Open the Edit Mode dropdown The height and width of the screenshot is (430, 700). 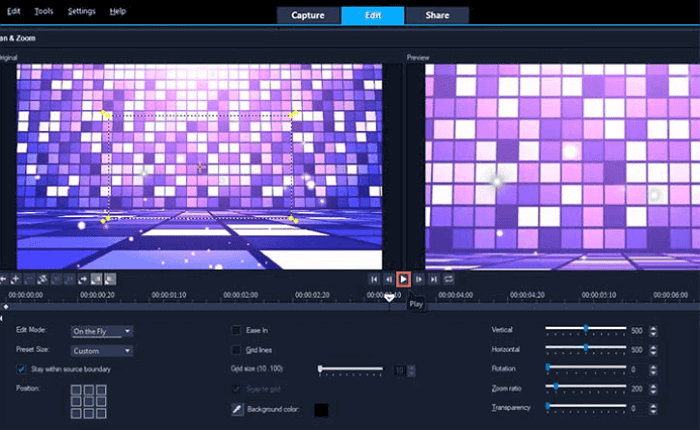pos(101,330)
